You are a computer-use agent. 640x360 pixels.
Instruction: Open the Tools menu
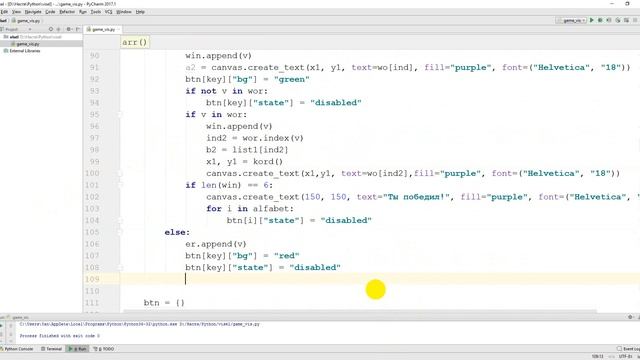click(96, 12)
